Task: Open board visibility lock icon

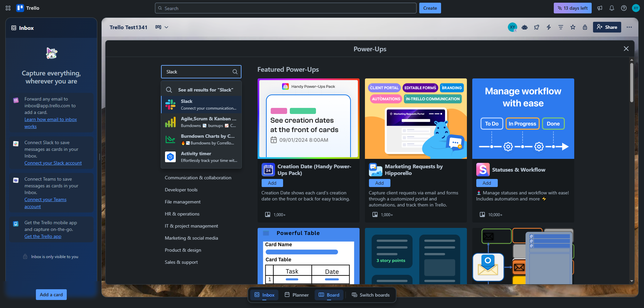Action: (x=585, y=27)
